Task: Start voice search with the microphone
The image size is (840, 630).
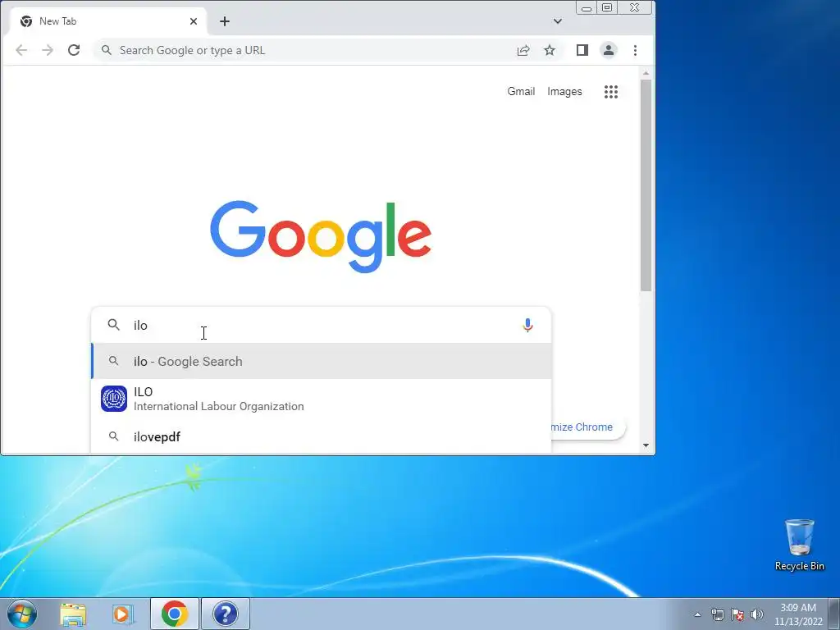Action: [527, 325]
